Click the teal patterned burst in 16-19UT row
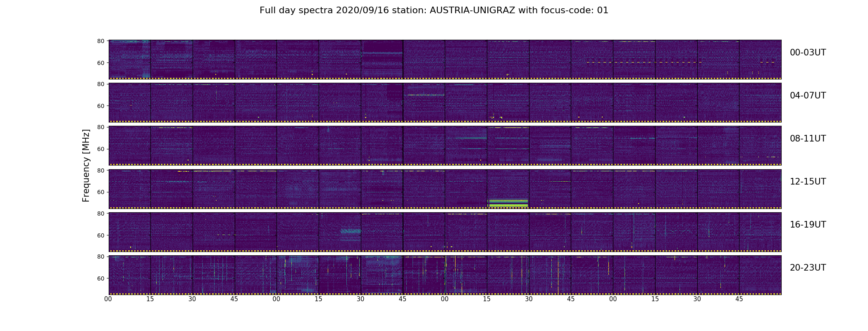 [x=351, y=231]
